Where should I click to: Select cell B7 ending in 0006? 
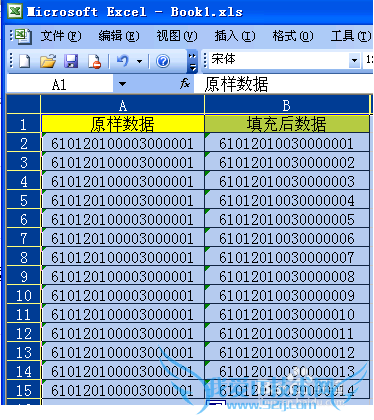point(287,238)
